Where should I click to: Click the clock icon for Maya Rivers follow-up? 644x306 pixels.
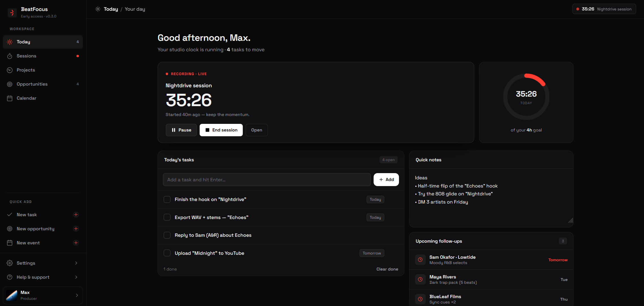click(x=420, y=279)
